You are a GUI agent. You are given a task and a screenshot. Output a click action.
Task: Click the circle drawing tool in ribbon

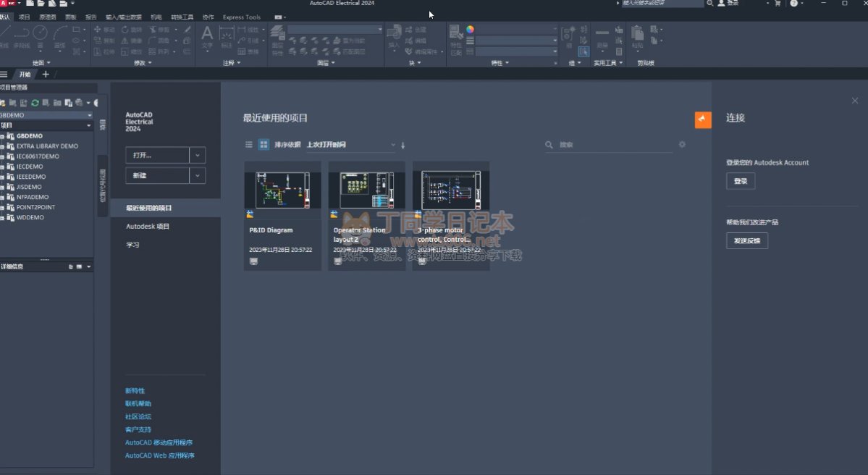coord(41,32)
